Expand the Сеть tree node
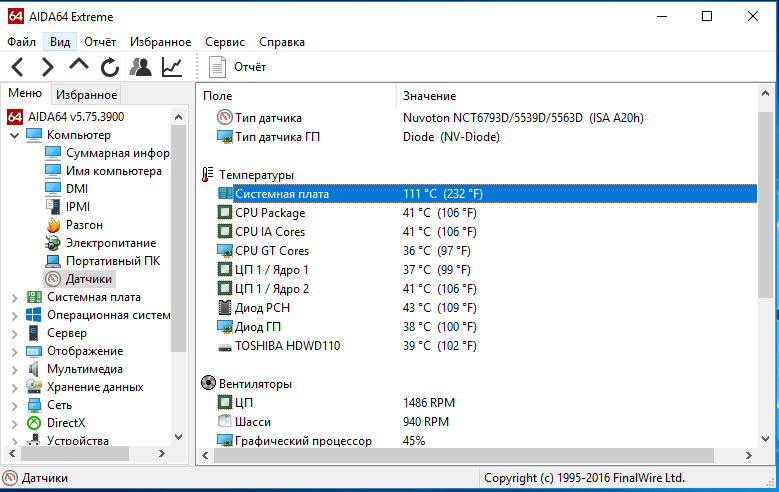The image size is (779, 492). click(14, 406)
